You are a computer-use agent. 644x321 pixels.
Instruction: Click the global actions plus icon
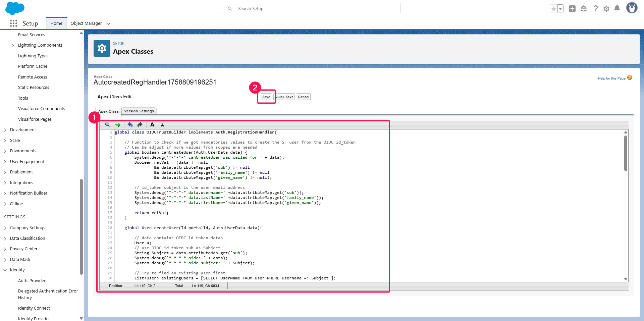coord(572,9)
